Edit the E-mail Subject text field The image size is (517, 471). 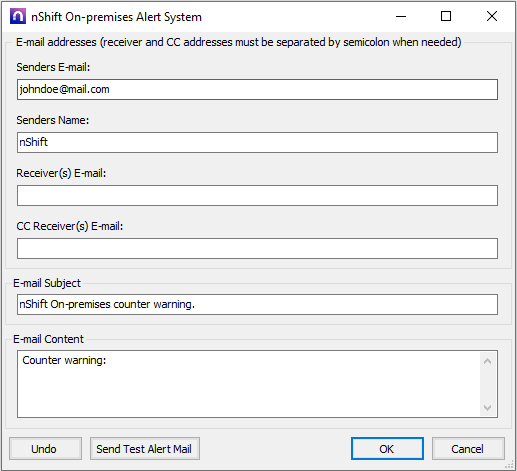pos(257,304)
